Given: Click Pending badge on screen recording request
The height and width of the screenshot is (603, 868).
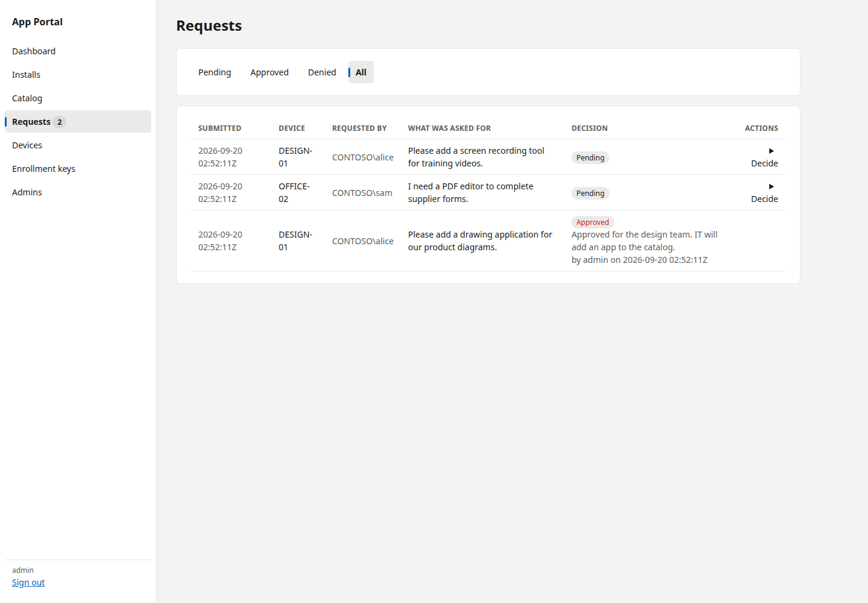Looking at the screenshot, I should [590, 157].
